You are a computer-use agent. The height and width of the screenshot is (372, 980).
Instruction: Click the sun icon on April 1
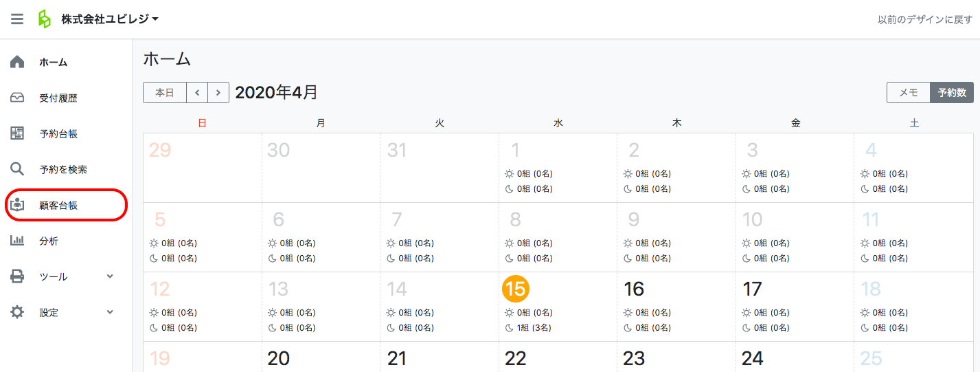coord(509,174)
